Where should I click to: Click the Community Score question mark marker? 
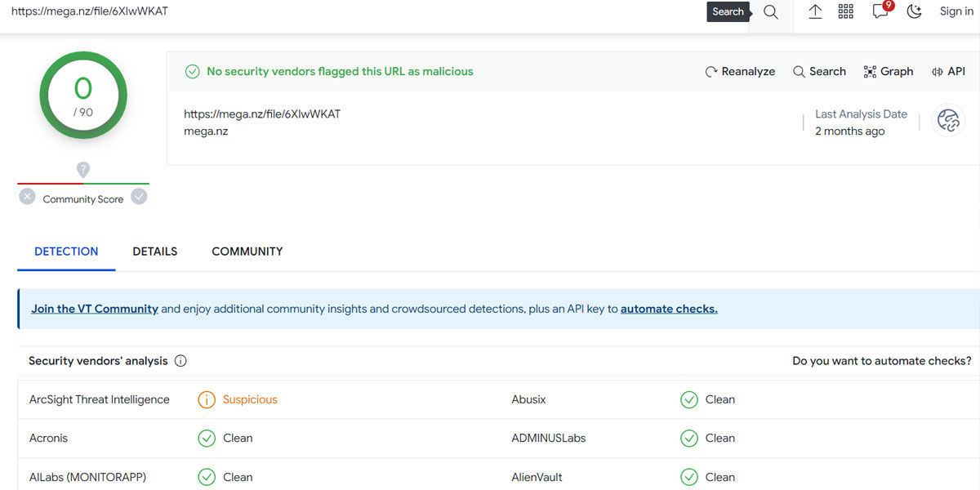83,170
